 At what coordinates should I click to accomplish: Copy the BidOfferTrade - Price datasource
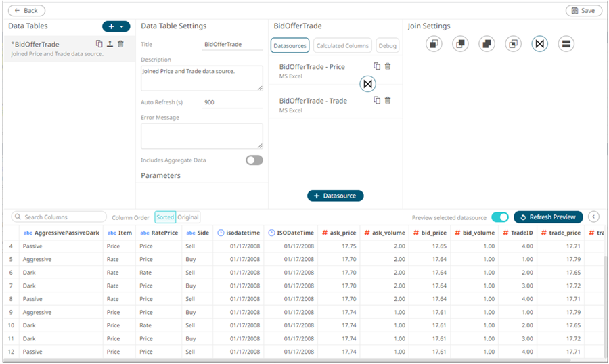pos(377,66)
